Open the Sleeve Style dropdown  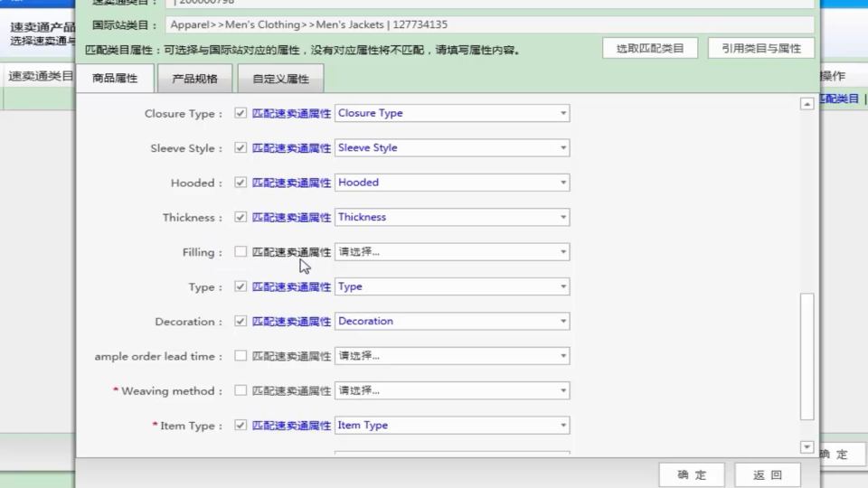click(x=452, y=147)
